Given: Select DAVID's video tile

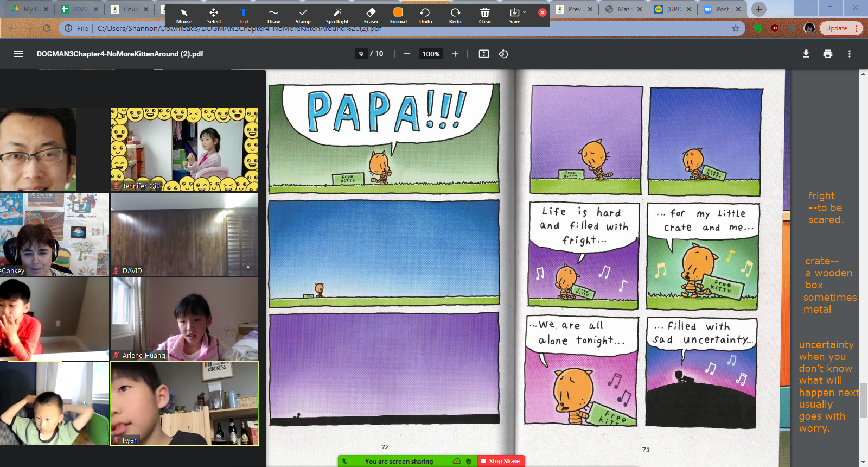Looking at the screenshot, I should [x=184, y=234].
